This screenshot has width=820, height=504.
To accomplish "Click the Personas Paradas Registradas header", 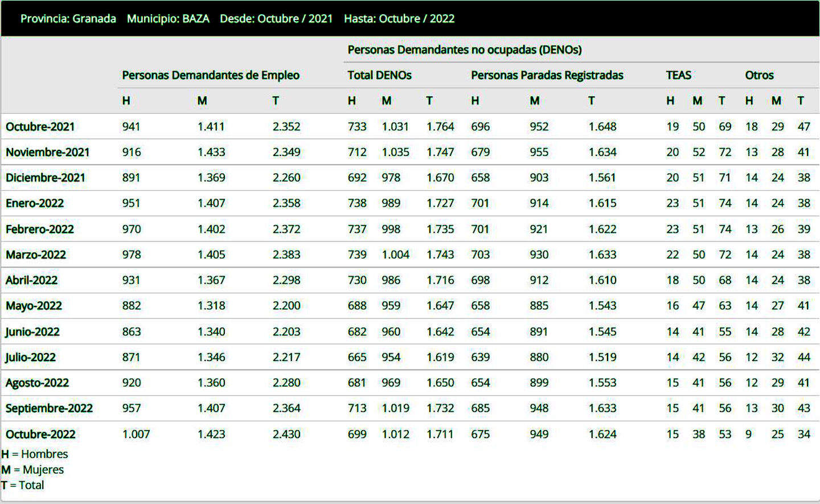I will point(547,75).
